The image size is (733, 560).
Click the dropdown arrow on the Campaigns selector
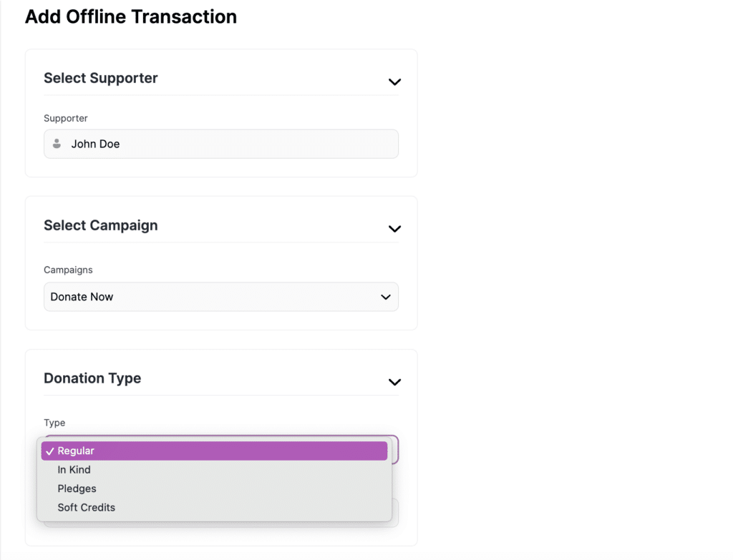[385, 296]
